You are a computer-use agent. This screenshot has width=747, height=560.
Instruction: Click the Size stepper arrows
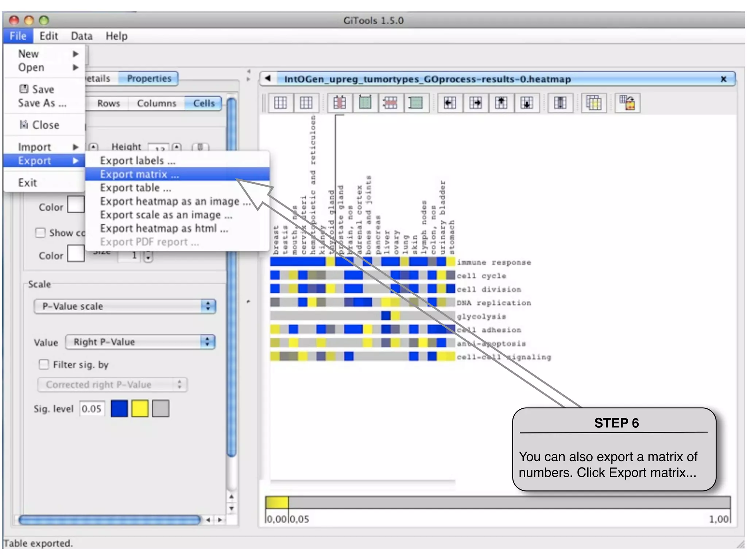(148, 257)
